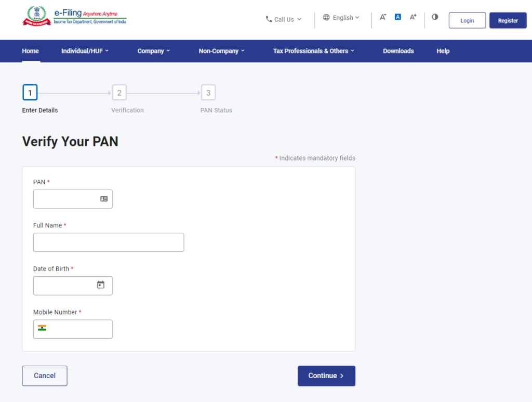
Task: Increase font size using the A+ icon
Action: pos(413,17)
